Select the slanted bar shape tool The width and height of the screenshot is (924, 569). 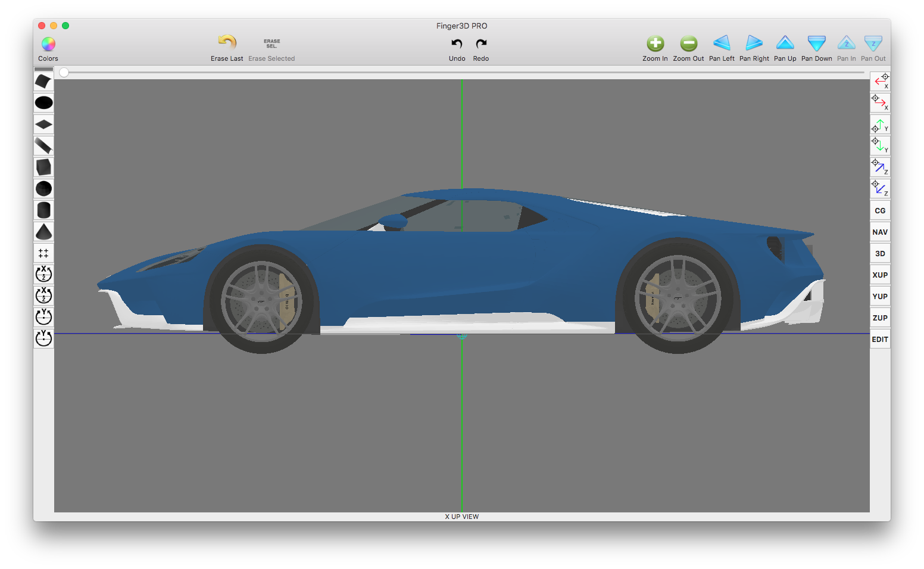tap(43, 145)
